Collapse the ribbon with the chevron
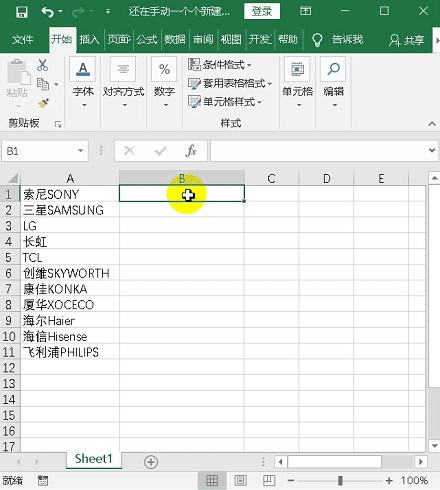 pos(432,124)
